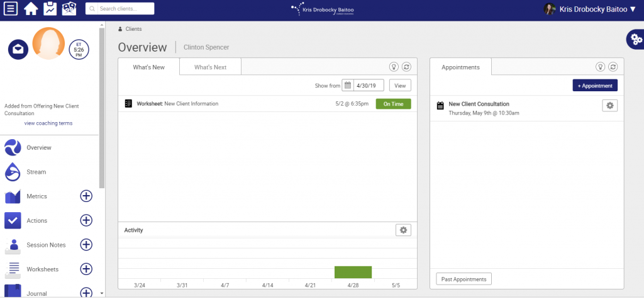Open the clipboard chart reports icon

50,9
